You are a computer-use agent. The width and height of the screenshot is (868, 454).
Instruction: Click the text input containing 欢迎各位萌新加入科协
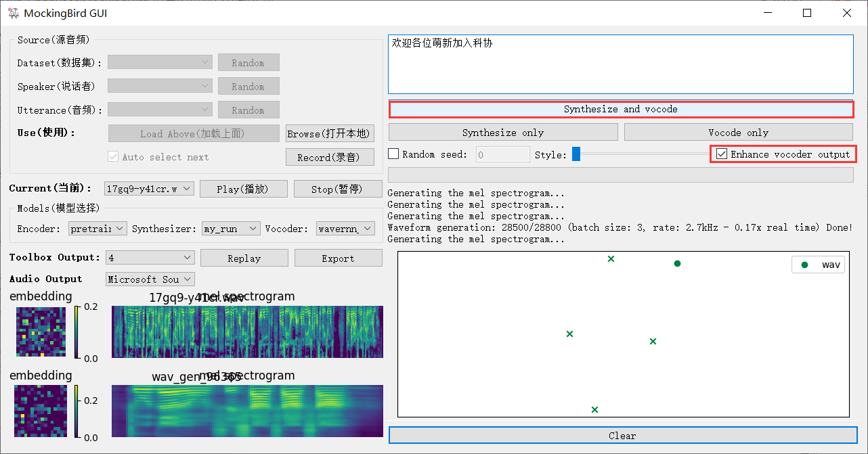pyautogui.click(x=620, y=64)
